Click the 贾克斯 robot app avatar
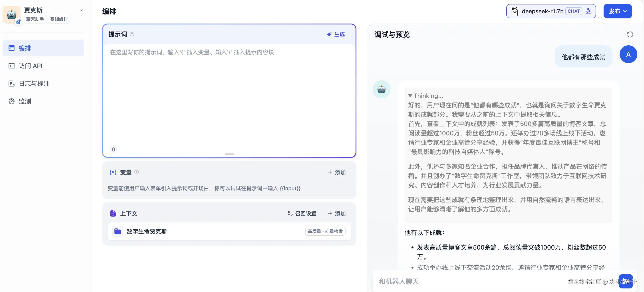This screenshot has width=644, height=292. tap(12, 14)
